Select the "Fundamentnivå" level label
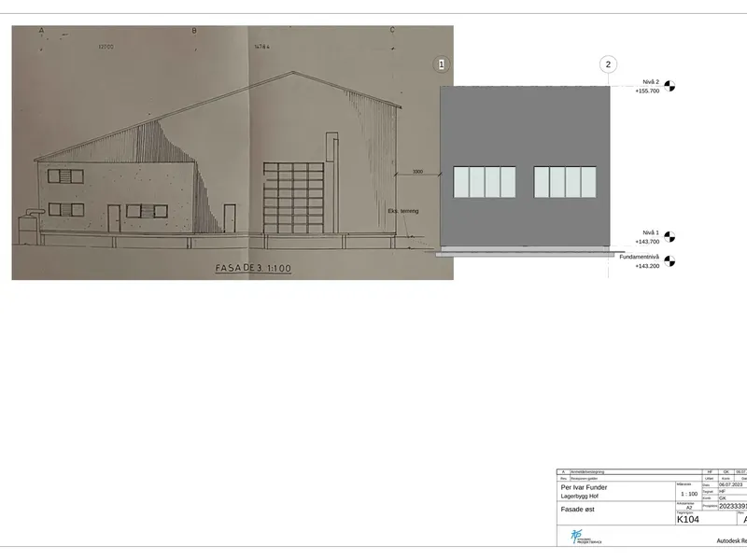The height and width of the screenshot is (560, 747). (x=640, y=258)
